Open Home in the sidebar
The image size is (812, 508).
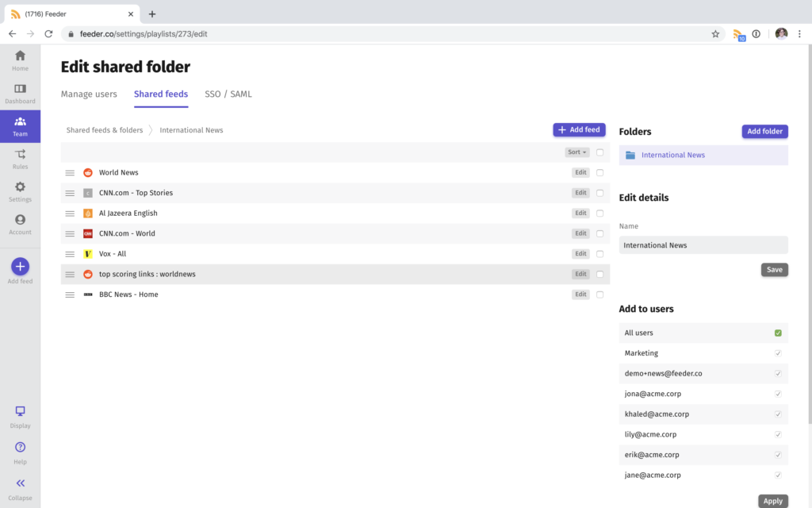[20, 60]
